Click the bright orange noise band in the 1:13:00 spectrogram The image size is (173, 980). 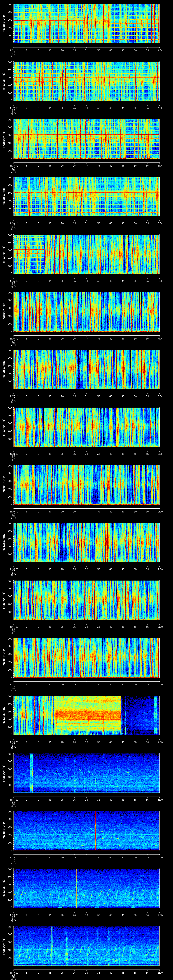(88, 716)
